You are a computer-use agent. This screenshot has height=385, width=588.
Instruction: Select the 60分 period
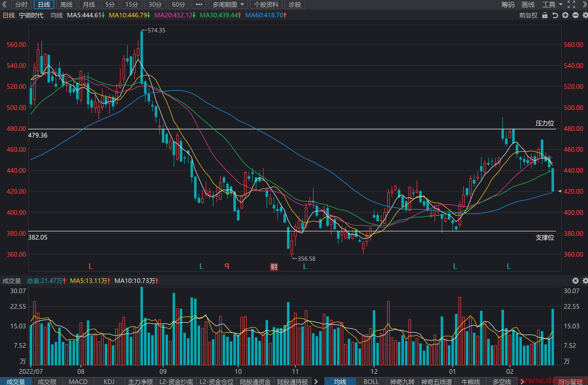click(179, 5)
